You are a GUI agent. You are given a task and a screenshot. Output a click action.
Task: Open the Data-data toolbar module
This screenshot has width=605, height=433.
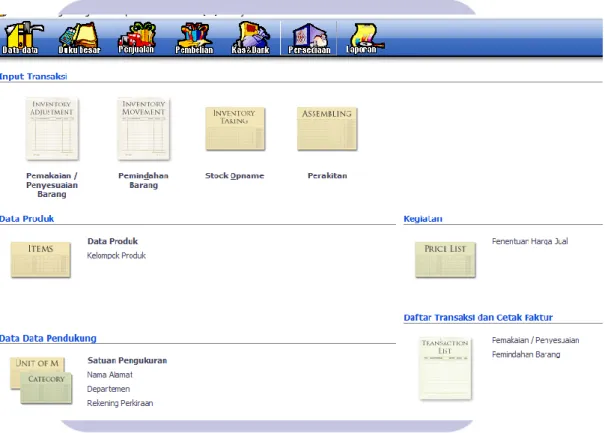(x=21, y=38)
